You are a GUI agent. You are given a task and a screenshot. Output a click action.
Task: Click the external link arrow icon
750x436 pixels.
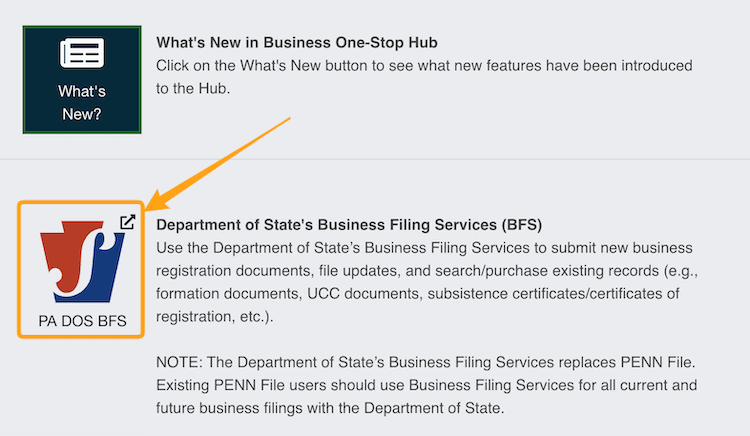[127, 221]
